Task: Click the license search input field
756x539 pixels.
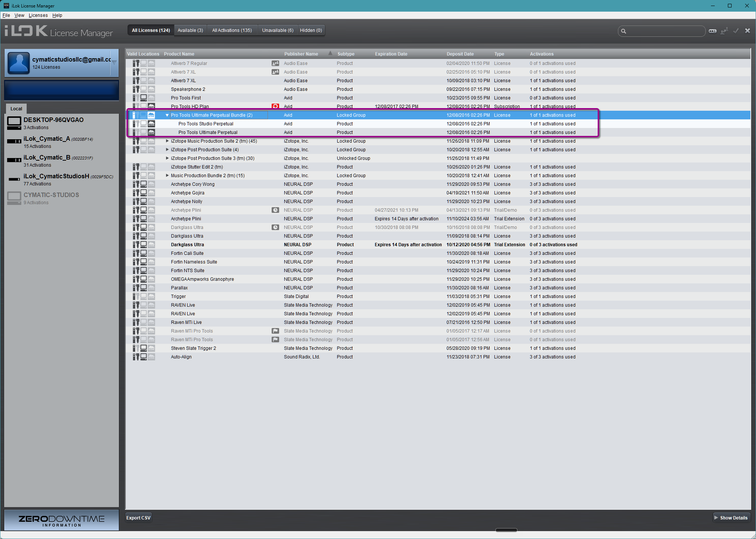Action: coord(662,31)
